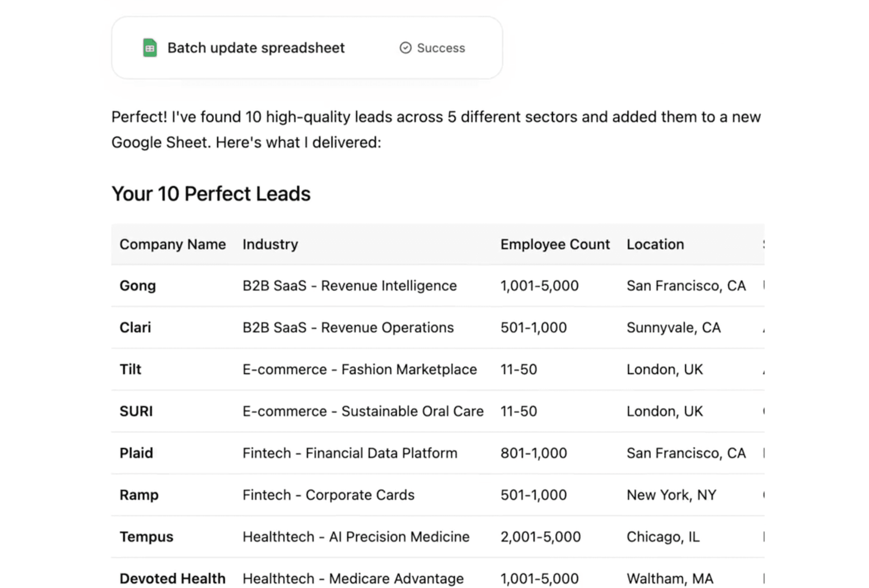
Task: Click the Success status label
Action: [x=440, y=48]
